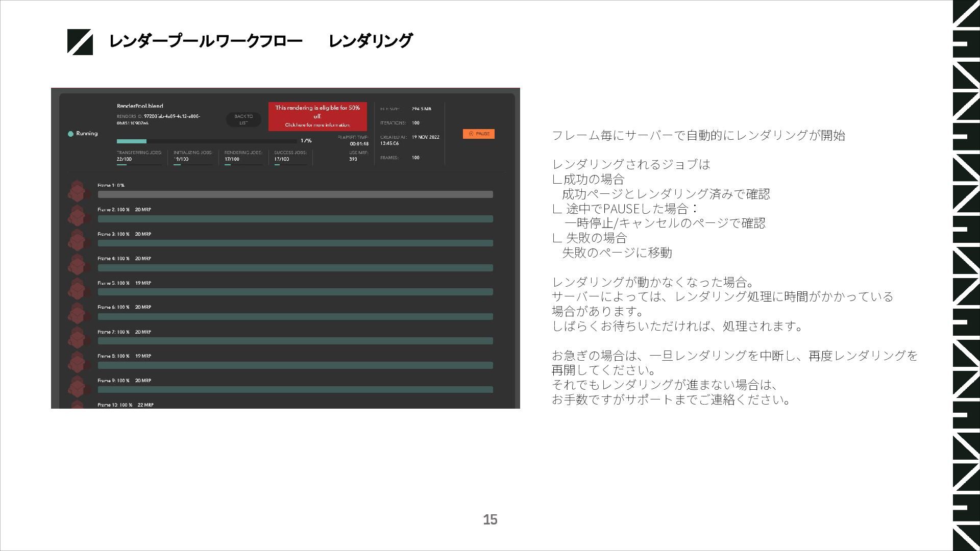This screenshot has width=980, height=551.
Task: Click the BACK TO LIST button
Action: tap(243, 119)
